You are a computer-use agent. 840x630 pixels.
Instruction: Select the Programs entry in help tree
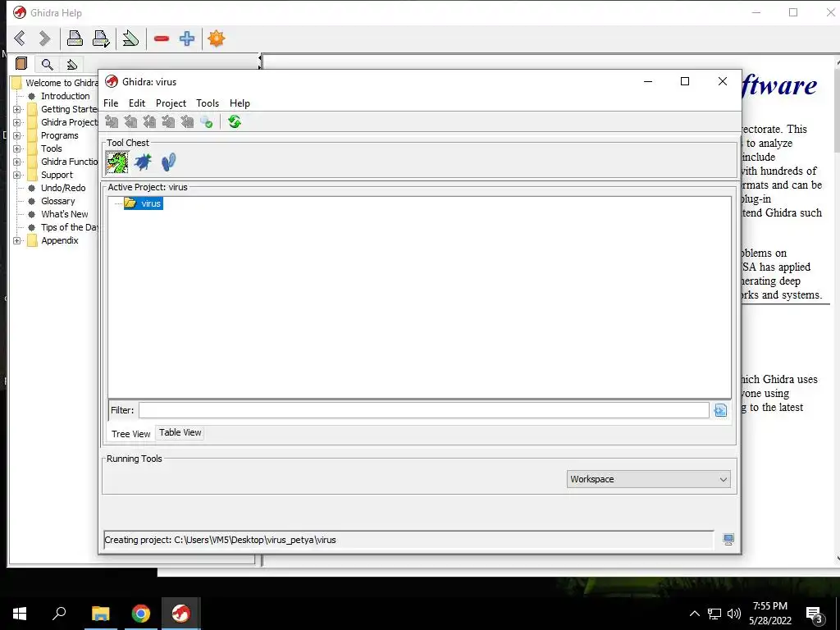point(59,135)
